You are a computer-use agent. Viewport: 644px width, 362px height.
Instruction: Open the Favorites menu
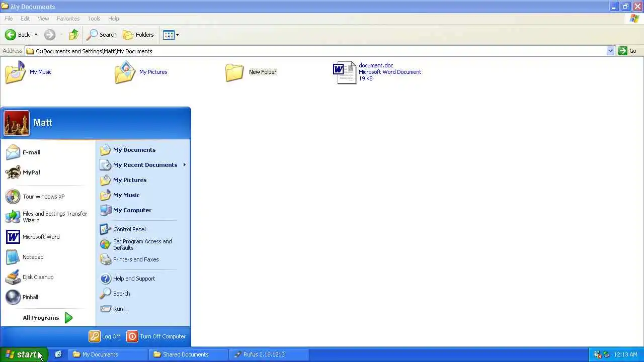[x=68, y=19]
